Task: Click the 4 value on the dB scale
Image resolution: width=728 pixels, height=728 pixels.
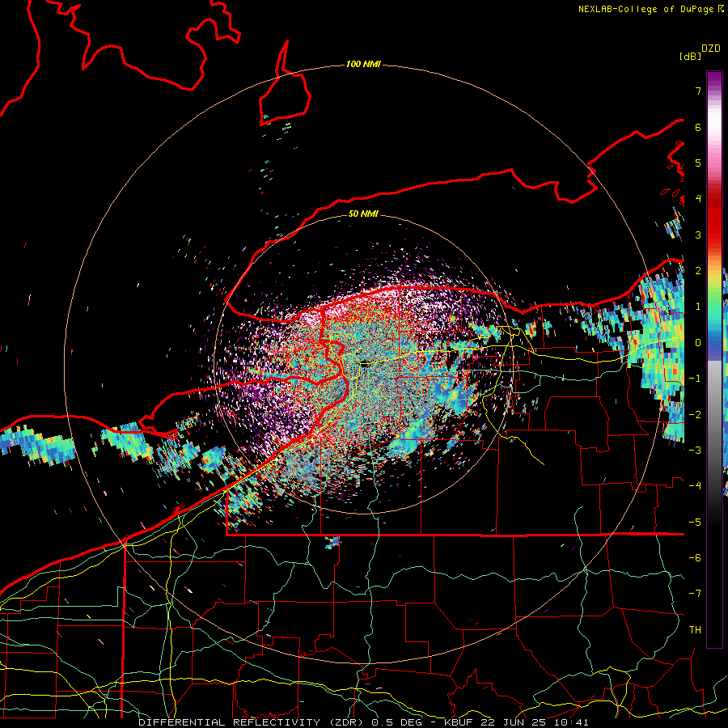Action: pos(698,198)
